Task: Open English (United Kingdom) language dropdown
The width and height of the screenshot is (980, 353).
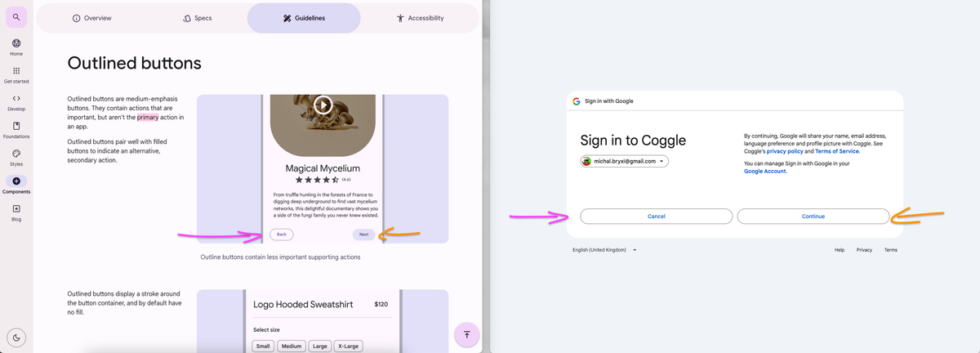Action: point(604,250)
